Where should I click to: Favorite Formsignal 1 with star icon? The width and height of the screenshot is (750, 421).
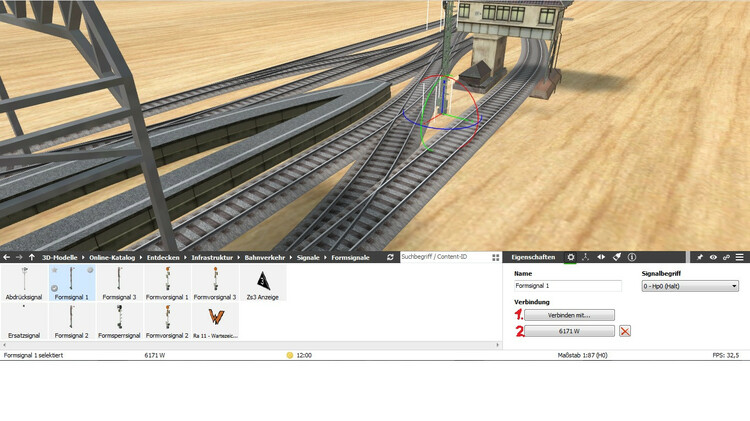[x=55, y=270]
